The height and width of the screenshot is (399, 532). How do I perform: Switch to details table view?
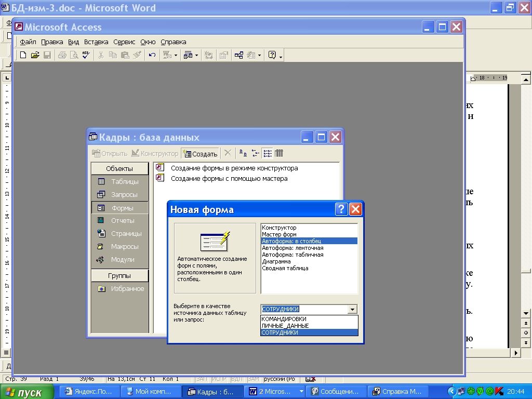pos(279,153)
